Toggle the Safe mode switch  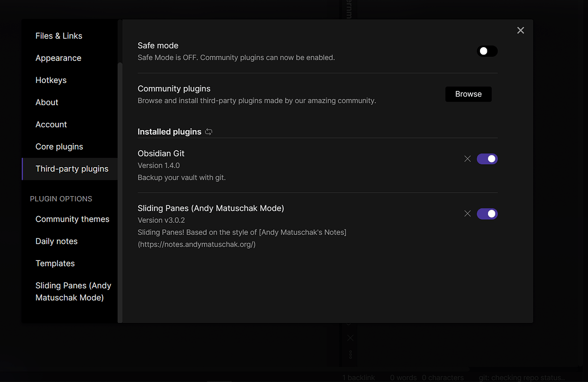487,51
